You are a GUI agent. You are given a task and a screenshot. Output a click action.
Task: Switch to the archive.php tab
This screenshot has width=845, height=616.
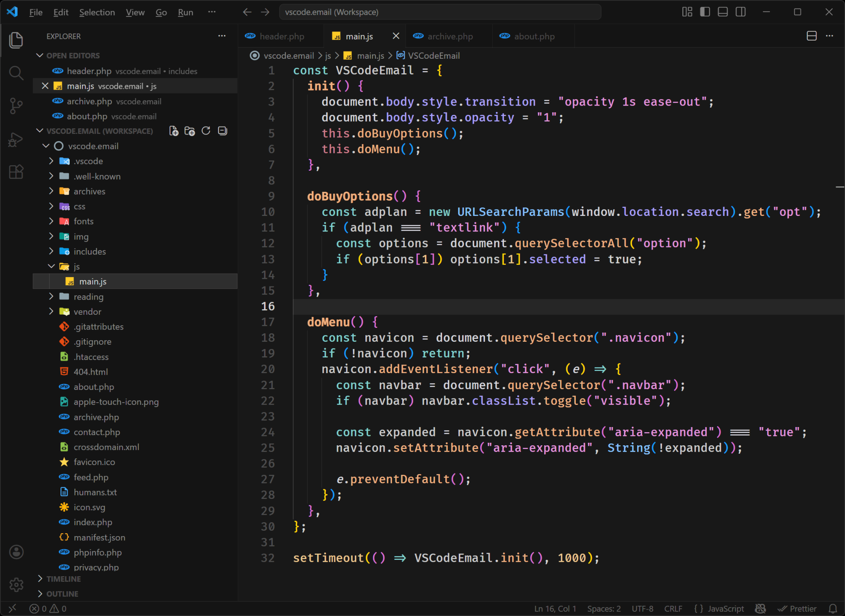(450, 36)
